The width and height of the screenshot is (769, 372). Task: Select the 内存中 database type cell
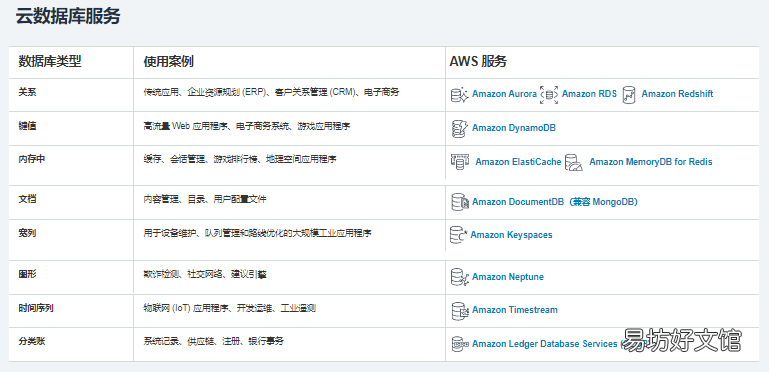tap(31, 159)
